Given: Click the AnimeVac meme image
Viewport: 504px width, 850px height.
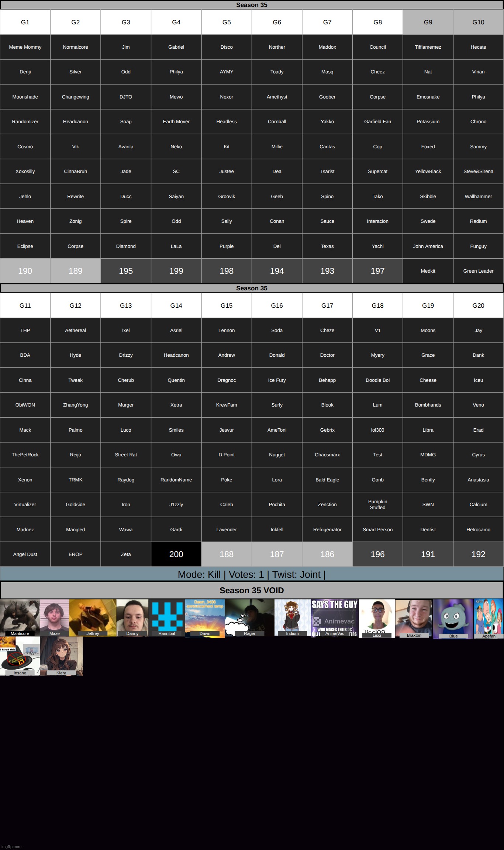Looking at the screenshot, I should point(335,618).
